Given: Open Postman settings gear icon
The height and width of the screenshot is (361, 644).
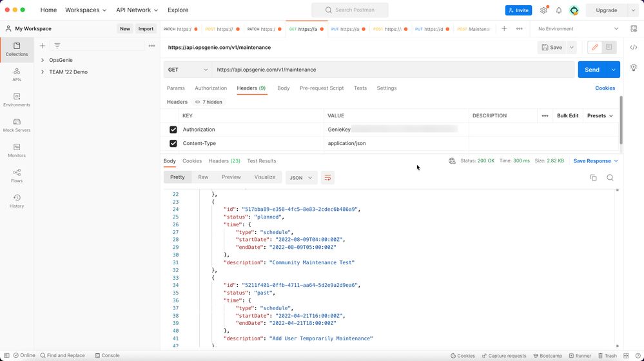Looking at the screenshot, I should coord(543,10).
